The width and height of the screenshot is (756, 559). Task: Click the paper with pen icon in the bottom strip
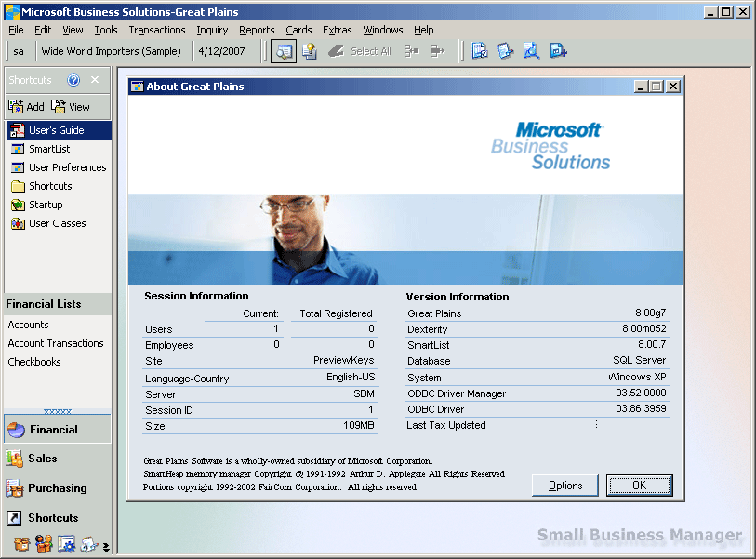(x=88, y=544)
